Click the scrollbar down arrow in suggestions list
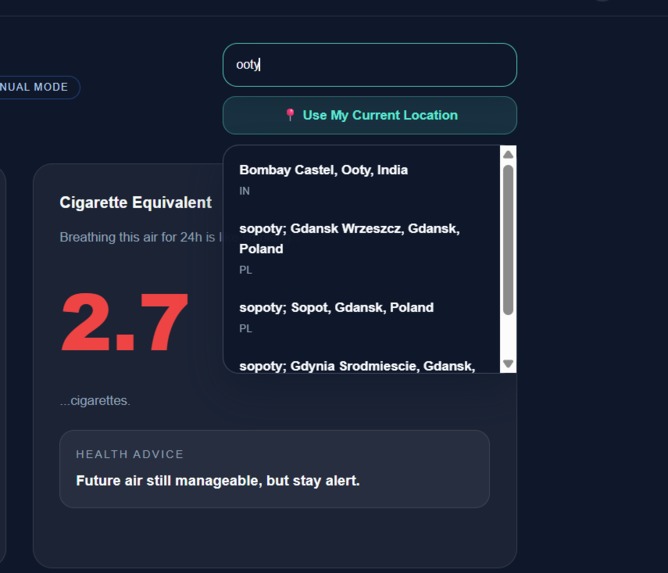Screen dimensions: 668x573 coord(508,363)
